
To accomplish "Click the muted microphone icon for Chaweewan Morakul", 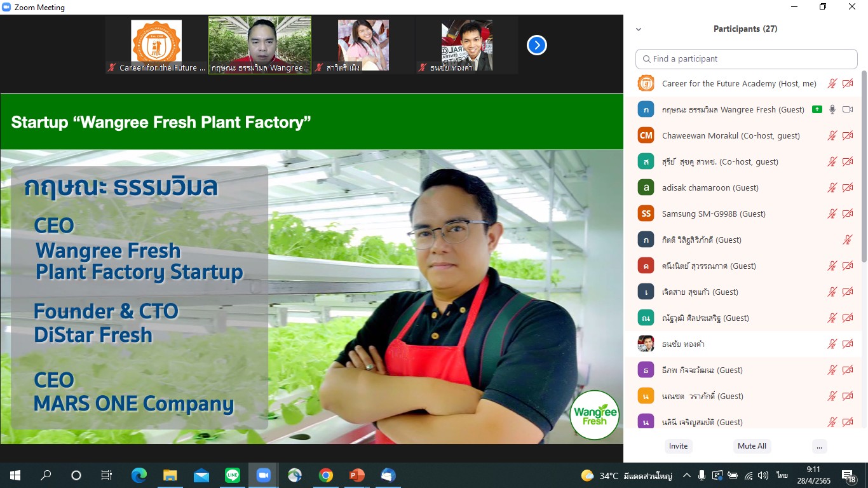I will (x=832, y=135).
